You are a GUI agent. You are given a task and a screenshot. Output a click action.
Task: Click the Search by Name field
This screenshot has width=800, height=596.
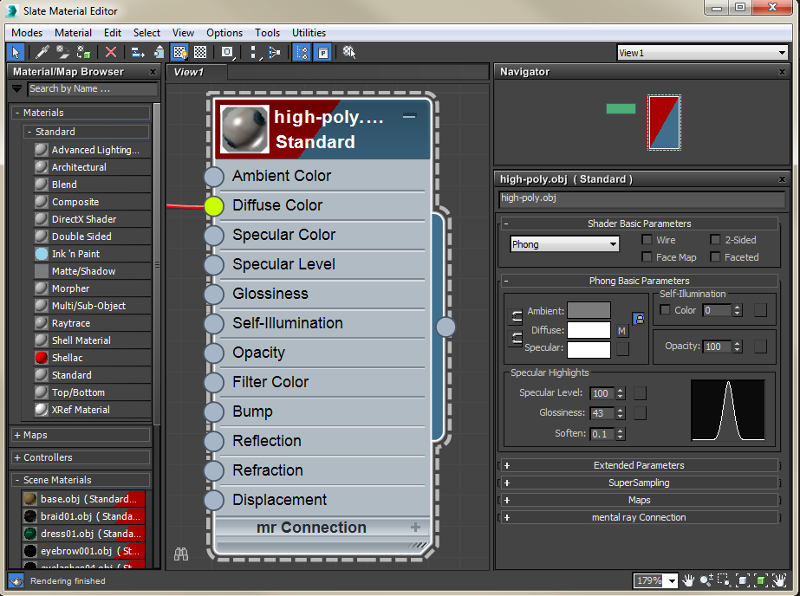92,89
